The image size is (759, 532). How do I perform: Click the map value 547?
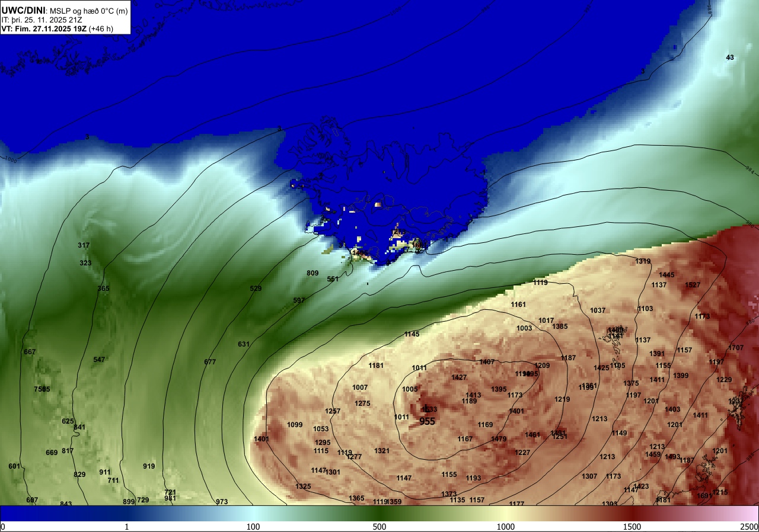pyautogui.click(x=99, y=360)
